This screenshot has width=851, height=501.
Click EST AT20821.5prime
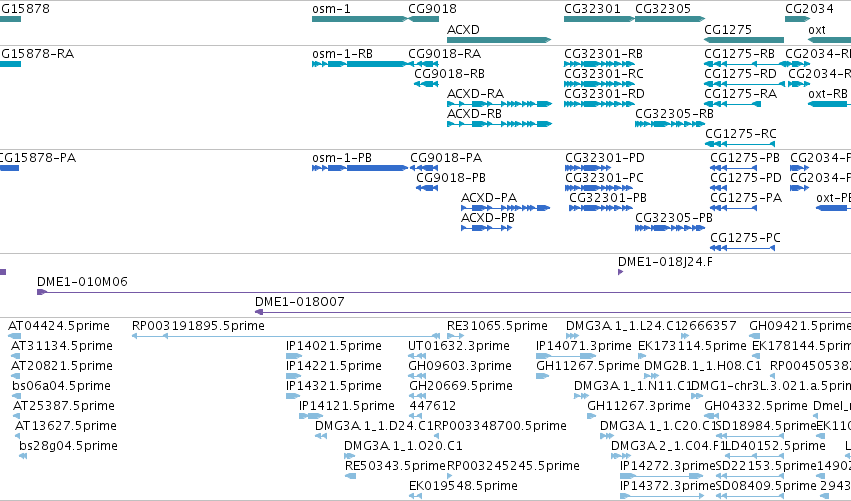pyautogui.click(x=16, y=376)
